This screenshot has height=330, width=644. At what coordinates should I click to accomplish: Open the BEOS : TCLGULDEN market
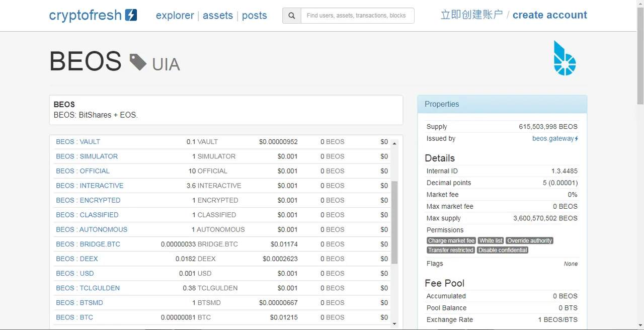[88, 288]
